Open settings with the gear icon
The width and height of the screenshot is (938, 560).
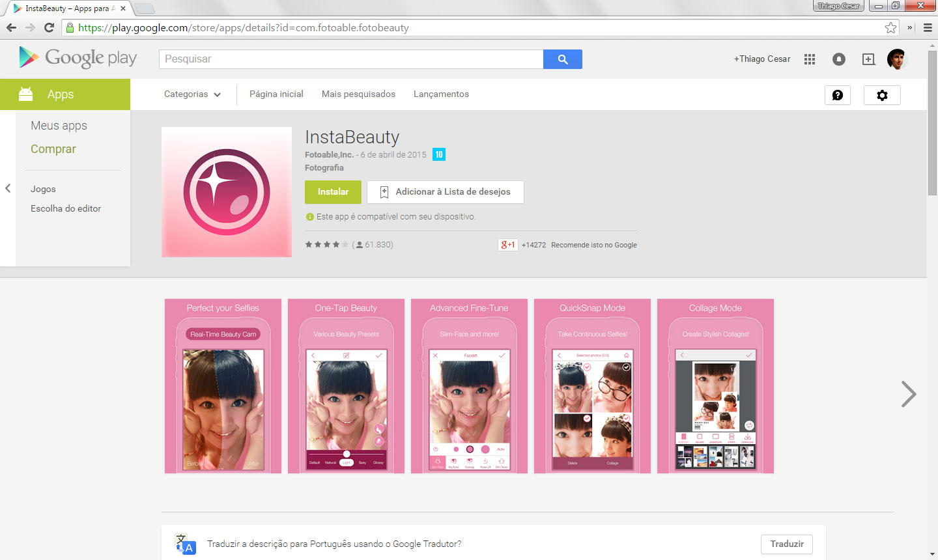[x=882, y=95]
